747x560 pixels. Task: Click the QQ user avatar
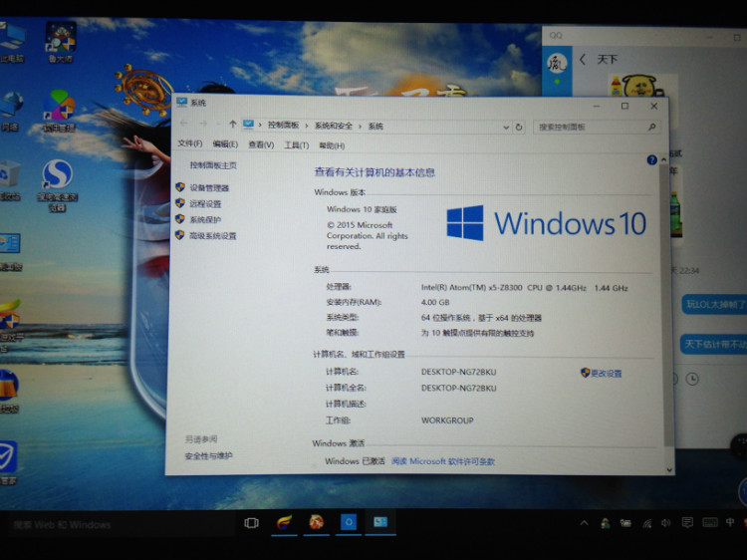coord(557,63)
